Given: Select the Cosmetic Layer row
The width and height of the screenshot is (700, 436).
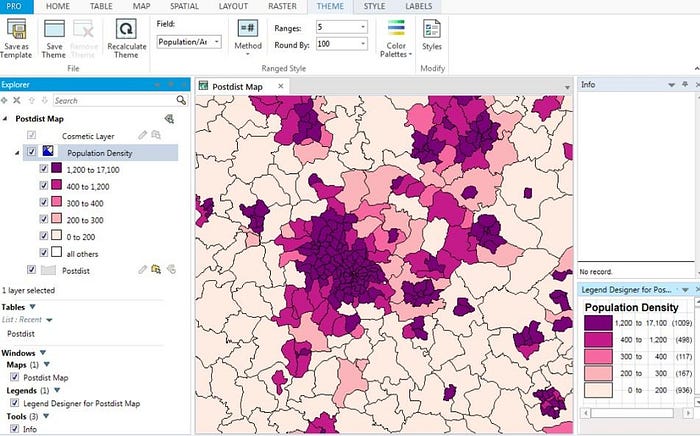Looking at the screenshot, I should pyautogui.click(x=88, y=136).
